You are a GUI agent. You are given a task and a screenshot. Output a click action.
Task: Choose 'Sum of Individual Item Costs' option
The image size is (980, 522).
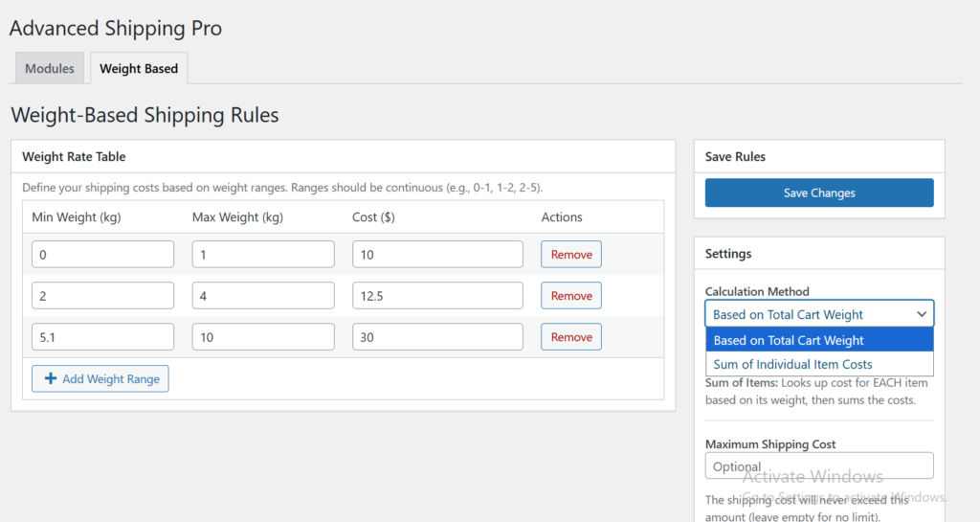pyautogui.click(x=818, y=364)
